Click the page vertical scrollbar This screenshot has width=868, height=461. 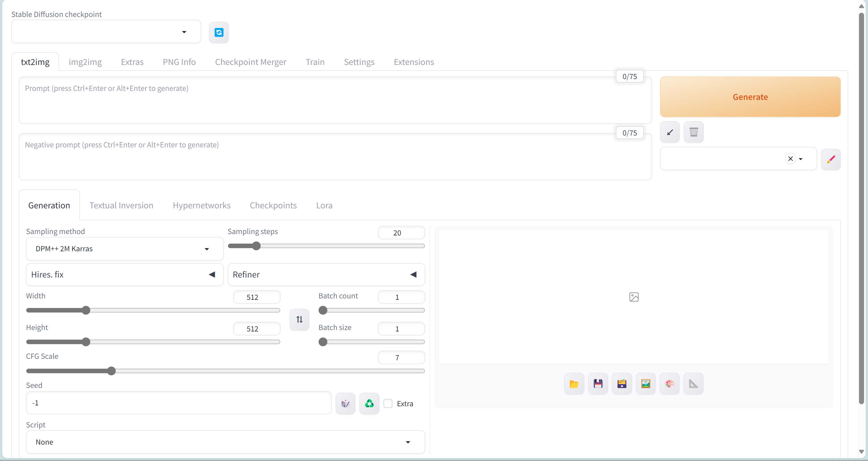click(x=861, y=209)
